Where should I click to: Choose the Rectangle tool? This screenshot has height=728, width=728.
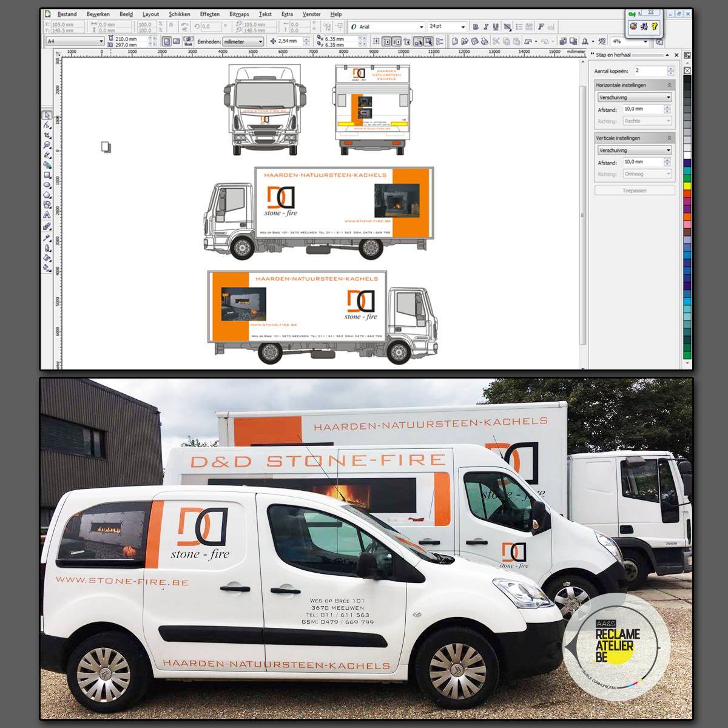[x=47, y=175]
